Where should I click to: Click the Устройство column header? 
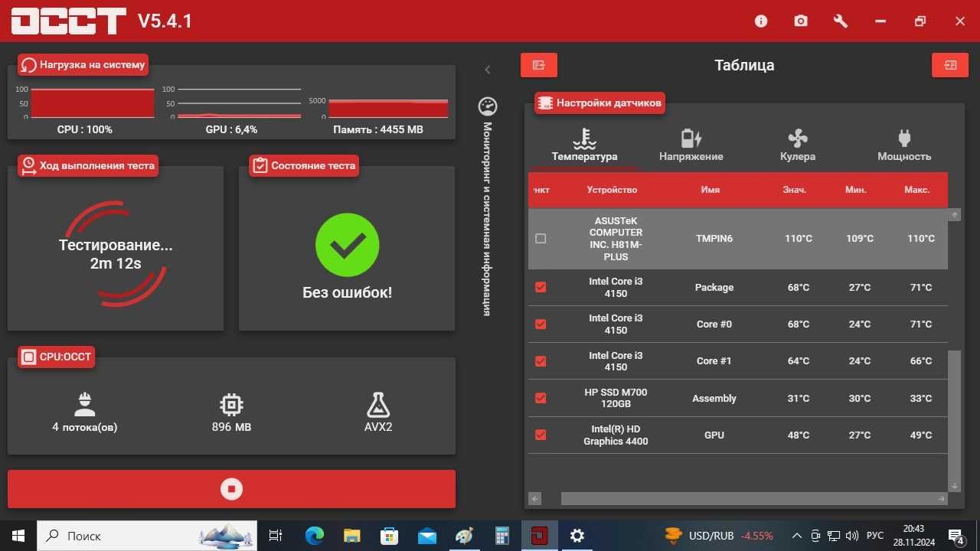(612, 190)
